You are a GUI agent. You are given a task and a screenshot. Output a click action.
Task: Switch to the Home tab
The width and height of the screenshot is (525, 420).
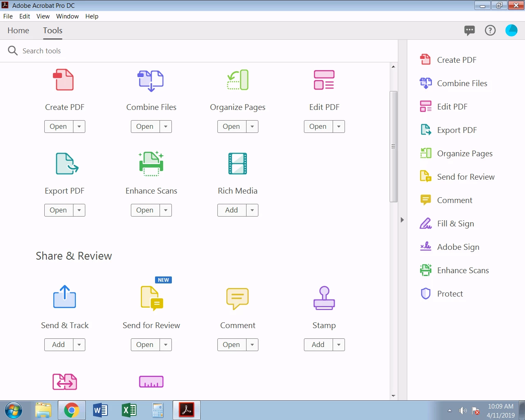tap(18, 30)
